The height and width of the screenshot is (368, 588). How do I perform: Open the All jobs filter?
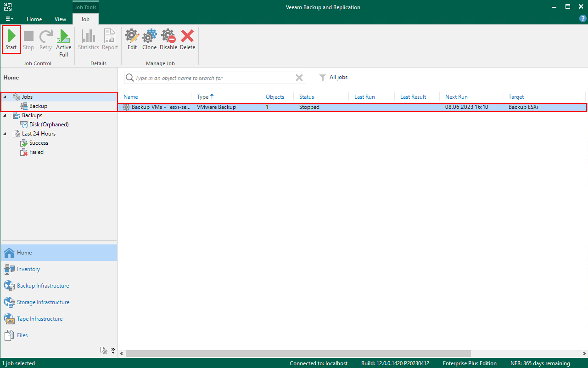click(333, 77)
